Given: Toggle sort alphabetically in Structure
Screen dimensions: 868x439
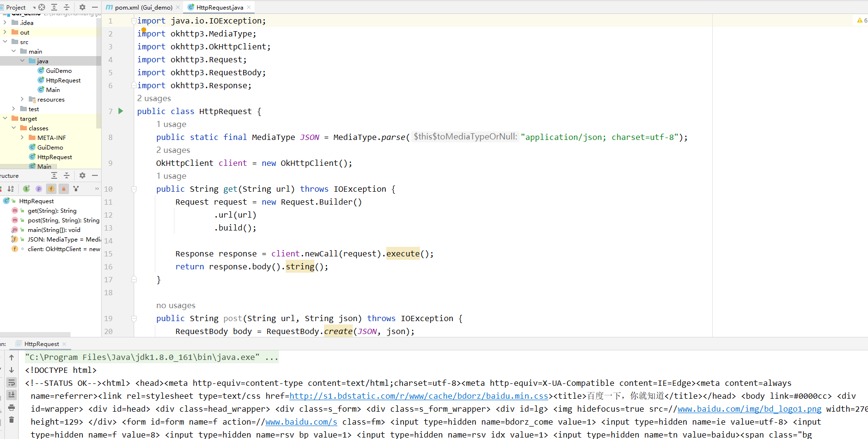Looking at the screenshot, I should point(11,189).
